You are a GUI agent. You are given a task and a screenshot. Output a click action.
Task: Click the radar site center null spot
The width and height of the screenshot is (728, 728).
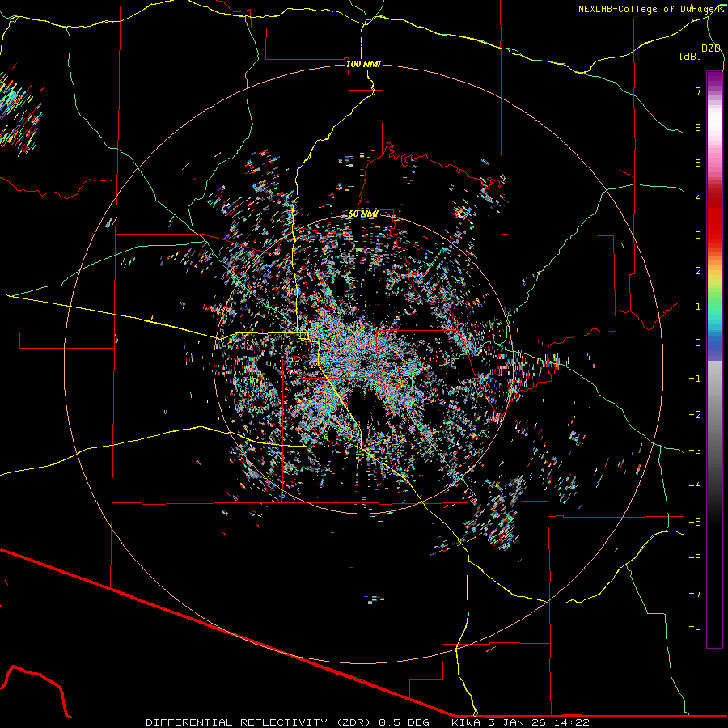pos(363,362)
